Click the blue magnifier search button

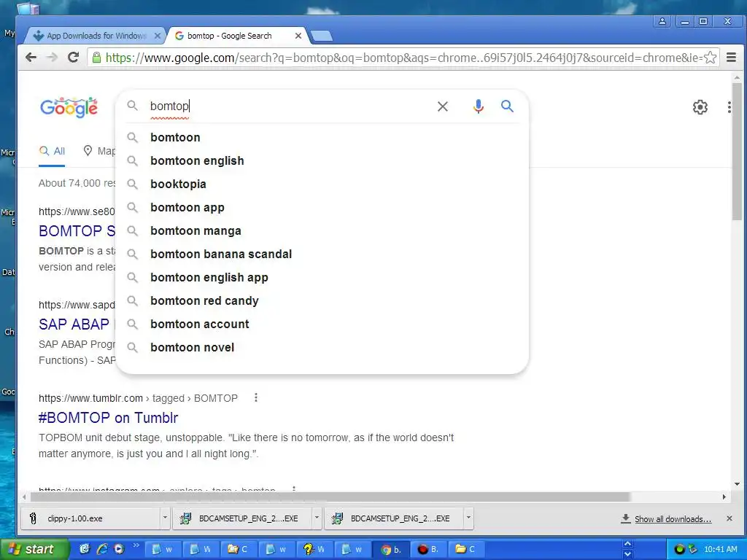pyautogui.click(x=508, y=106)
